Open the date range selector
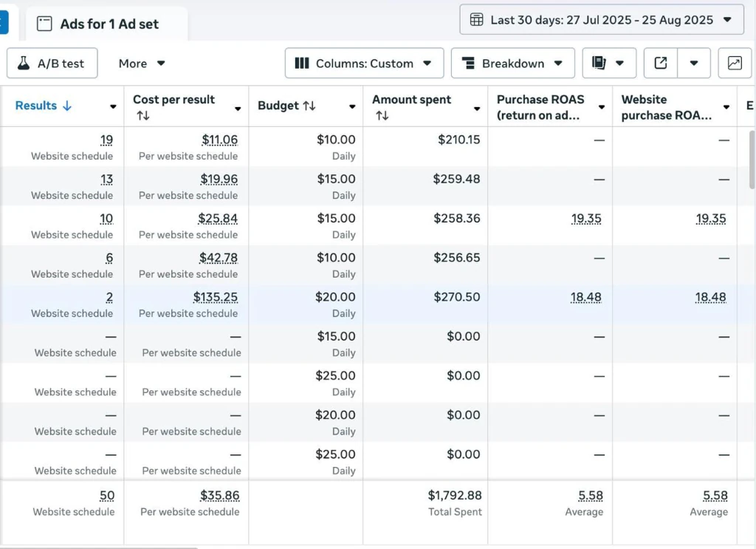The height and width of the screenshot is (549, 756). tap(602, 20)
